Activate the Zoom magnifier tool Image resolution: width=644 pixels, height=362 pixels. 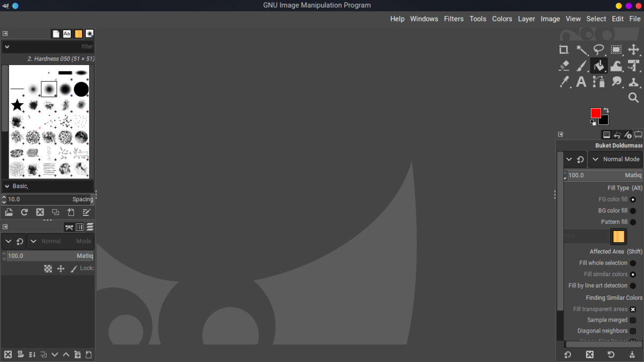point(633,98)
